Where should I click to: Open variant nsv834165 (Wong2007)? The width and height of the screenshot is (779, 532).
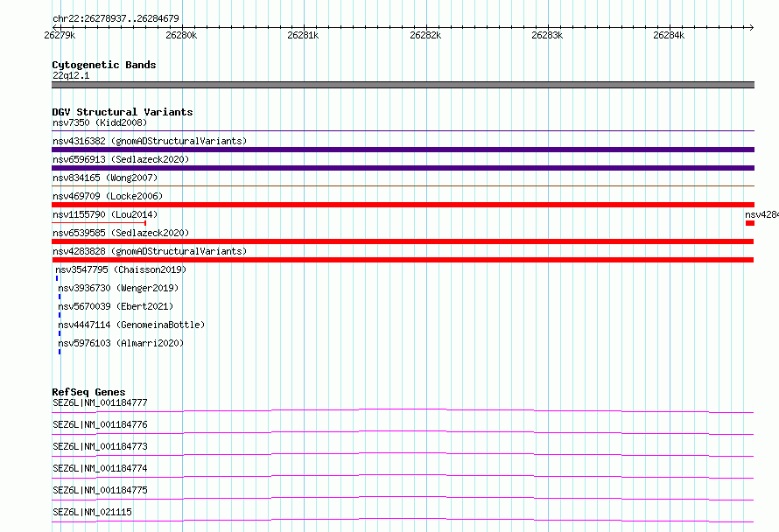(105, 178)
